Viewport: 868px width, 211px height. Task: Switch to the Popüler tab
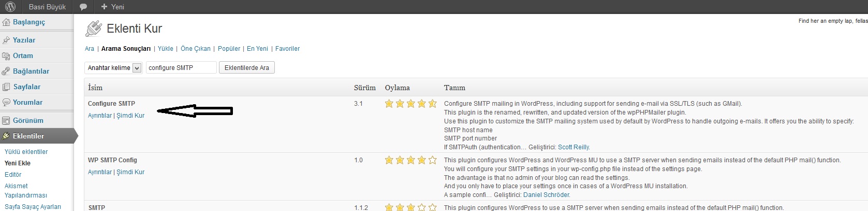click(x=229, y=49)
